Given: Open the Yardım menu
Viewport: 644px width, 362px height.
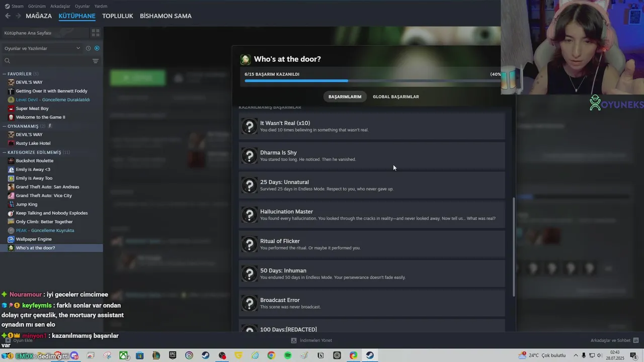Looking at the screenshot, I should (x=101, y=6).
